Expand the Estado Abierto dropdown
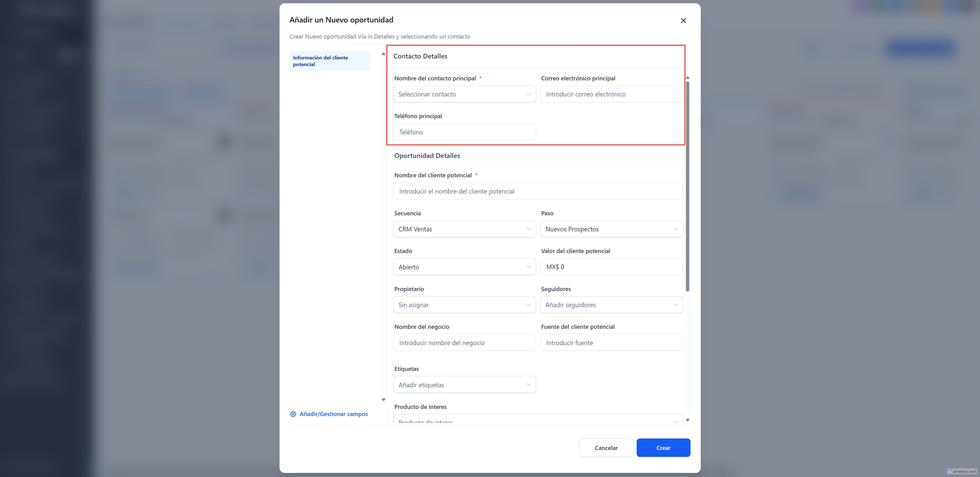This screenshot has height=477, width=980. click(464, 267)
